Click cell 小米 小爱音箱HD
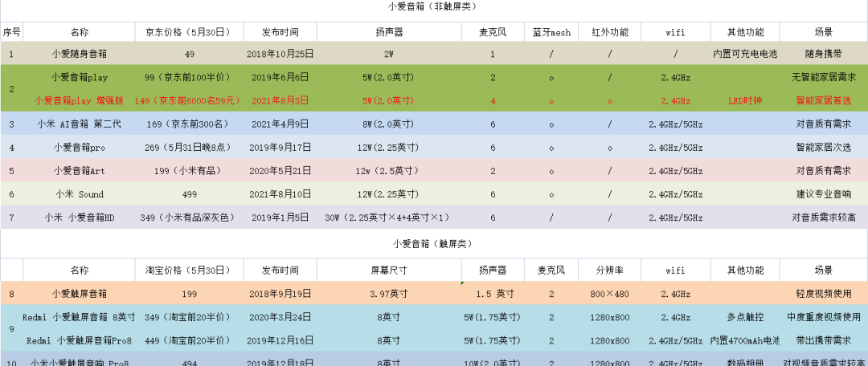This screenshot has height=366, width=868. (79, 218)
